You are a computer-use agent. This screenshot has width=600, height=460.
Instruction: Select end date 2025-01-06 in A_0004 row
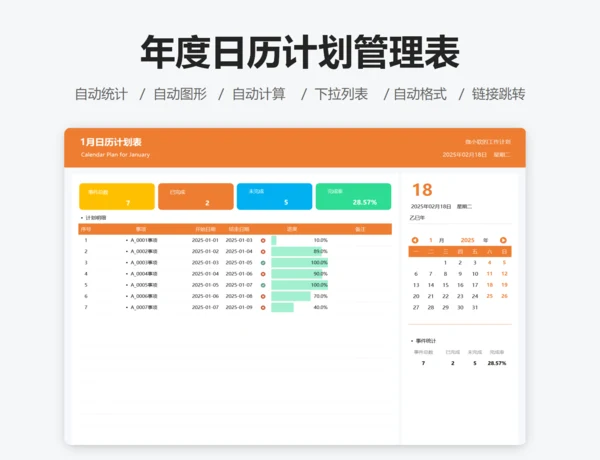point(239,274)
